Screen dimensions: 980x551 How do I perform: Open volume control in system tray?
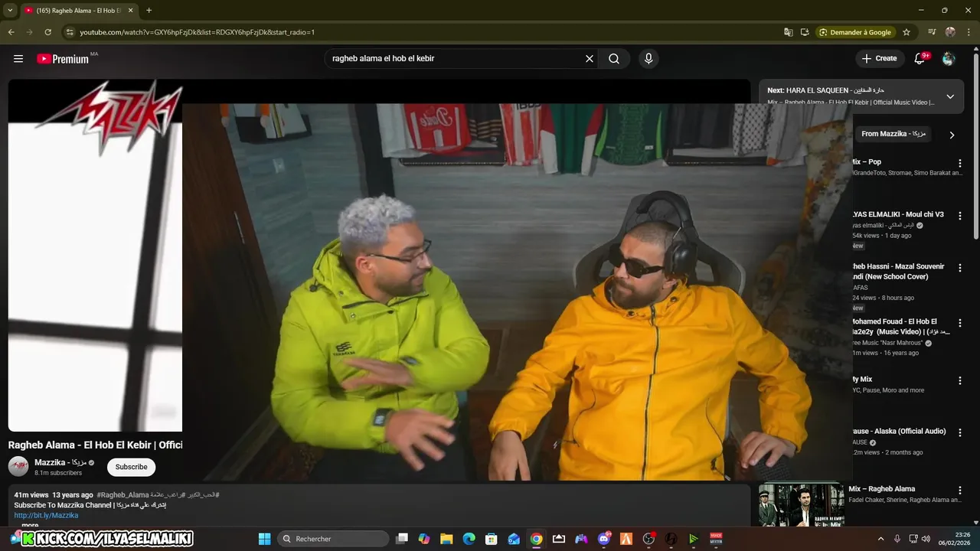click(x=926, y=539)
